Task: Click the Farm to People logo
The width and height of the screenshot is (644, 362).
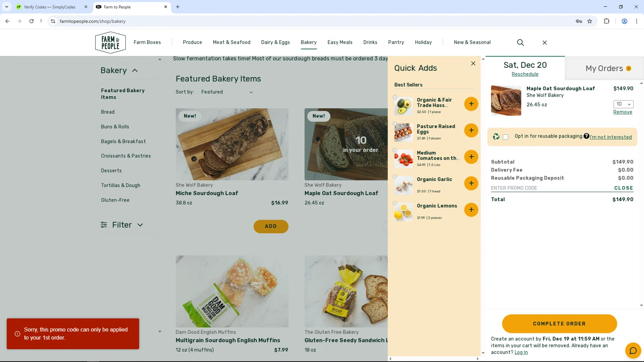Action: point(110,42)
